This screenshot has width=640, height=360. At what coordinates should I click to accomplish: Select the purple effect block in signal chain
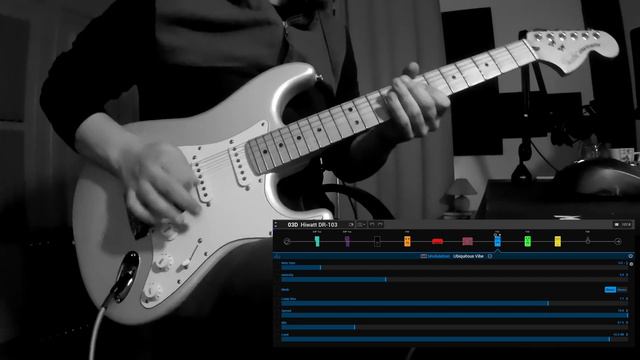click(347, 242)
